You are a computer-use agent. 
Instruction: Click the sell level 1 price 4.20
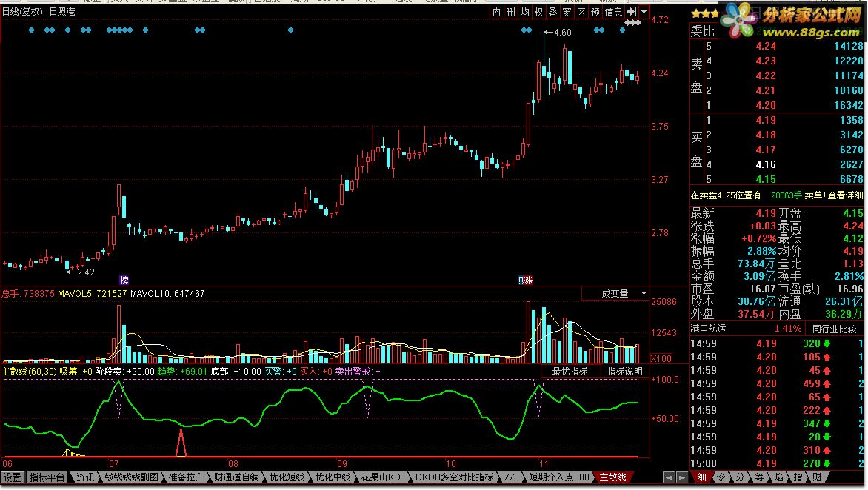pos(766,105)
